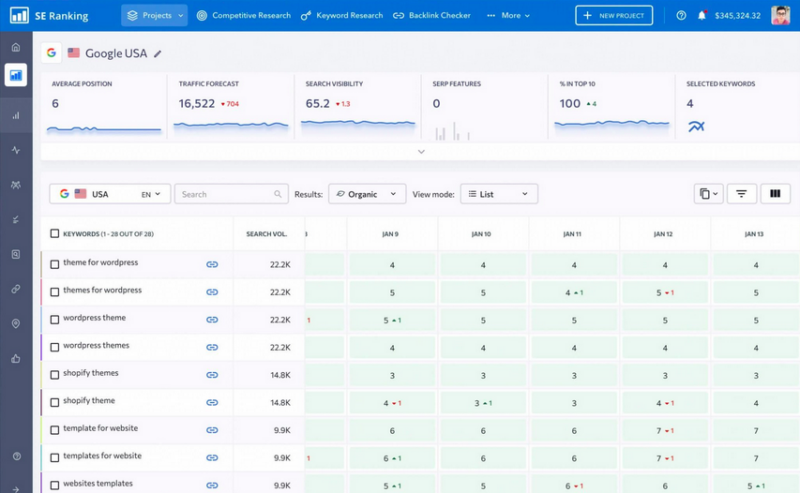This screenshot has height=493, width=800.
Task: Select all keywords checkbox in header
Action: click(55, 234)
